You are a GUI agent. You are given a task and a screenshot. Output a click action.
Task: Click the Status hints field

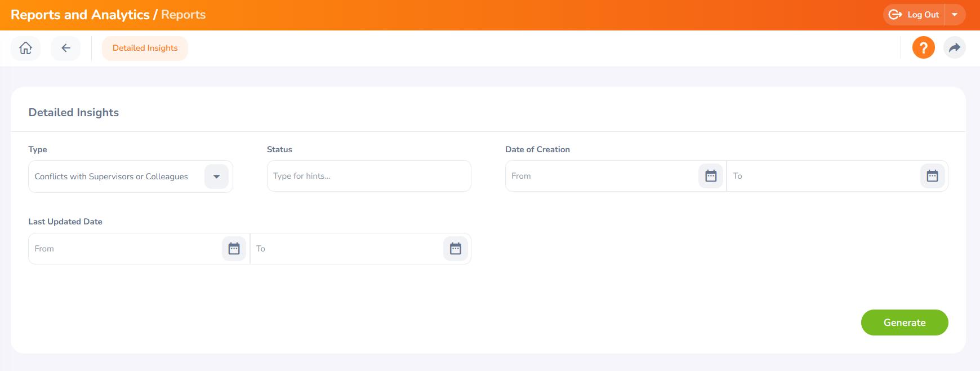[369, 176]
